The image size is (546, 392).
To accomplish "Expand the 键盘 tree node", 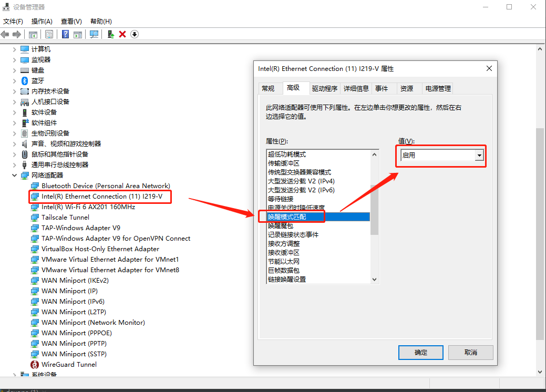I will coord(14,70).
